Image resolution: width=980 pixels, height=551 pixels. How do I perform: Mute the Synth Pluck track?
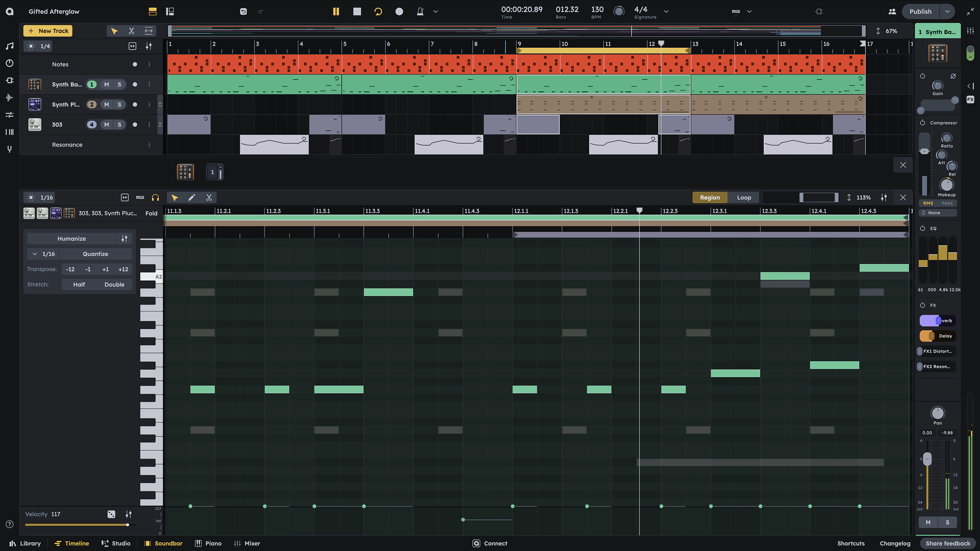coord(106,104)
